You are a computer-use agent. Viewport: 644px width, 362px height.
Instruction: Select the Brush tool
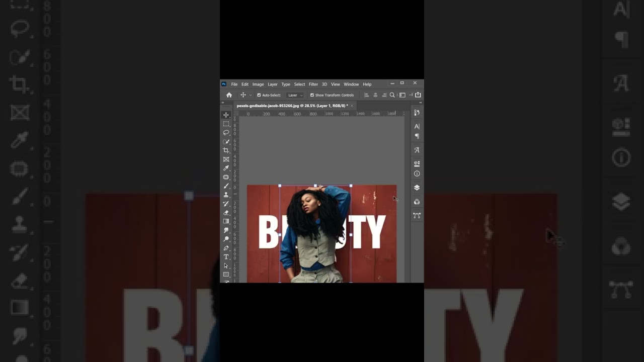click(x=226, y=186)
